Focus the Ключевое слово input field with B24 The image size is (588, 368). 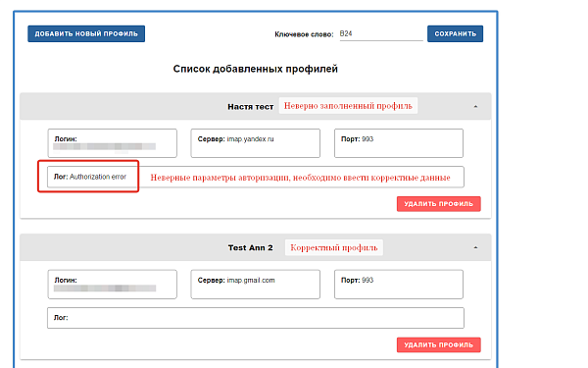pos(381,34)
